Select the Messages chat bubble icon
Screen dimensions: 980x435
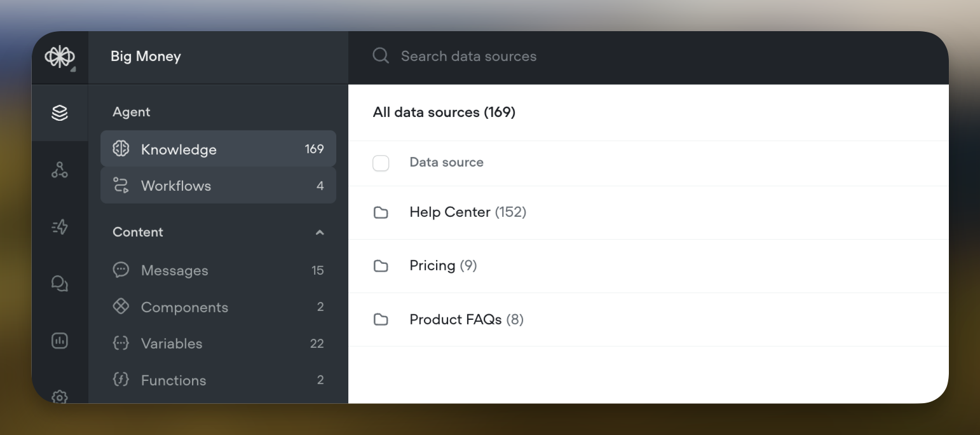click(x=121, y=270)
